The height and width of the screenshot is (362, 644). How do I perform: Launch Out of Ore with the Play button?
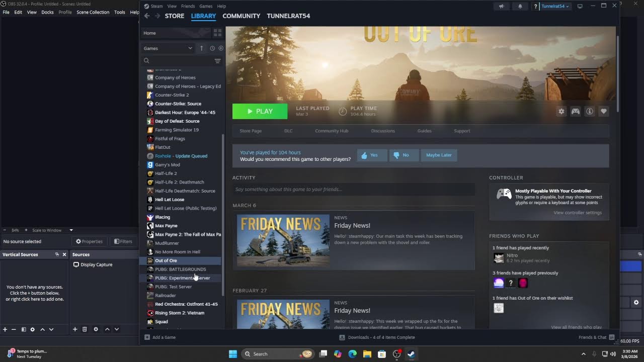[x=260, y=111]
